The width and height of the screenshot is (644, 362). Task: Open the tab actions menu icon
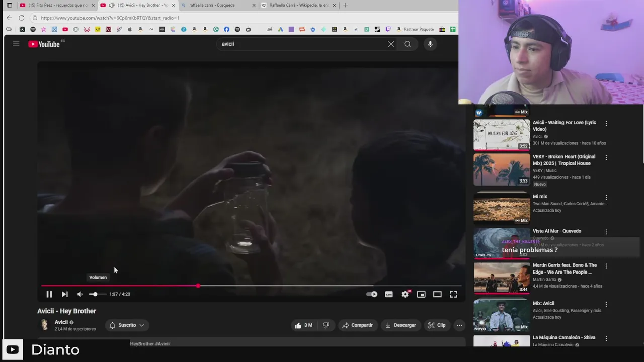coord(9,5)
